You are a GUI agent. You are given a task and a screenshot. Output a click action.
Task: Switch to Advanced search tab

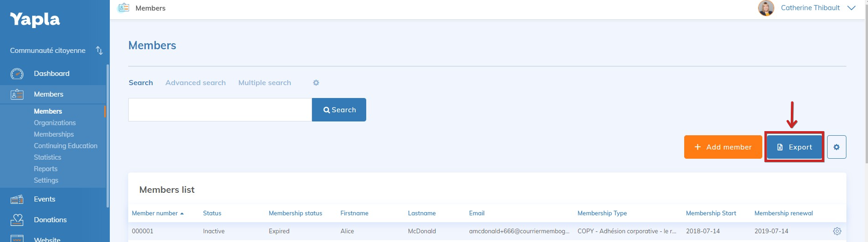point(195,83)
